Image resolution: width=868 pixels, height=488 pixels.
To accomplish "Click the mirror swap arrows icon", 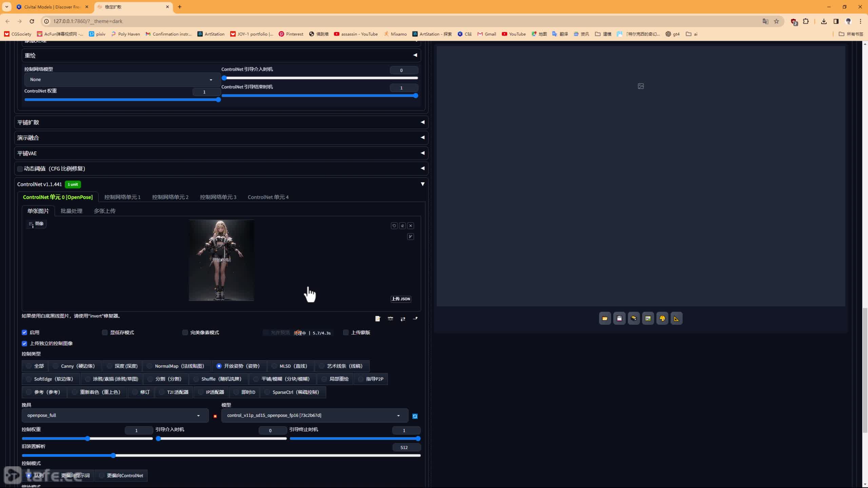I will pyautogui.click(x=403, y=319).
